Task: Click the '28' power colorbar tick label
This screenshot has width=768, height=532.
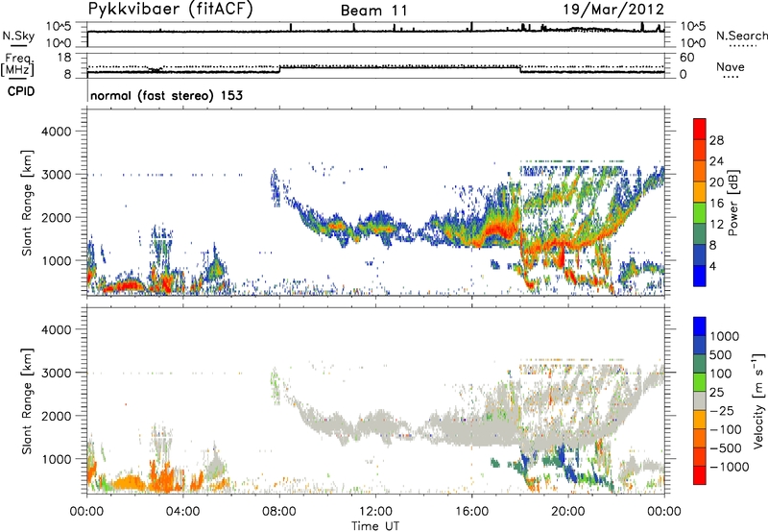Action: coord(716,140)
